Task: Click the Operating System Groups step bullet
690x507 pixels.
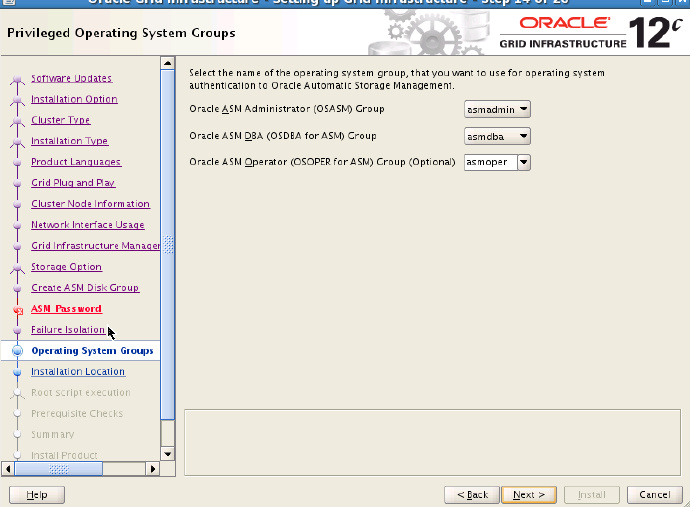Action: coord(17,351)
